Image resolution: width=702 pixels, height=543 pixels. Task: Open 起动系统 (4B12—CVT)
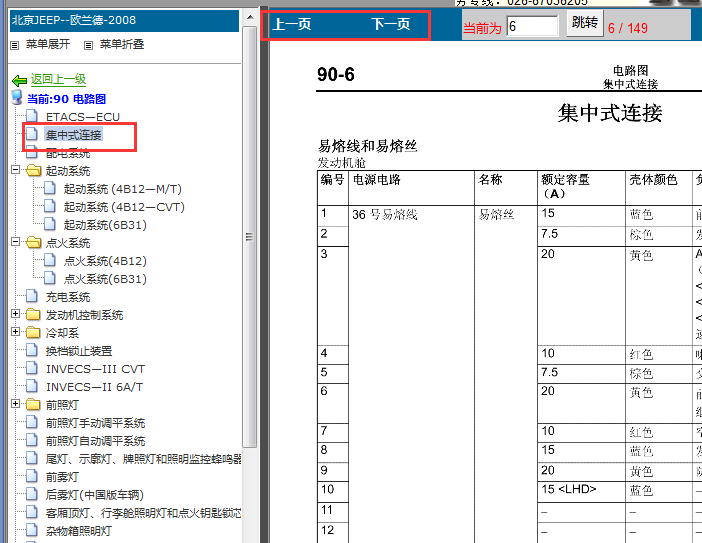[124, 207]
